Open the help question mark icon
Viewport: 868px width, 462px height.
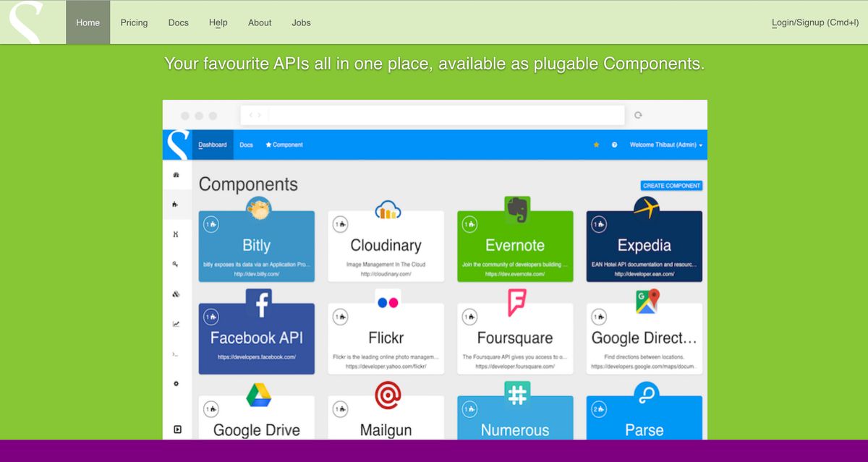point(614,145)
